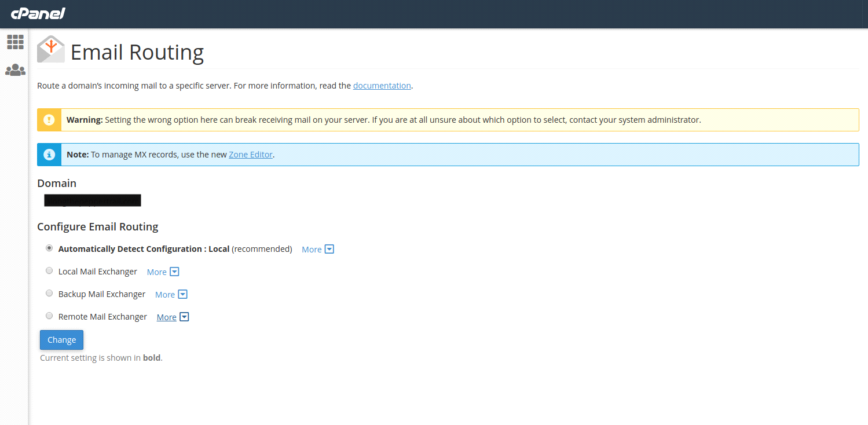Open the apps grid in sidebar
This screenshot has width=868, height=425.
14,42
